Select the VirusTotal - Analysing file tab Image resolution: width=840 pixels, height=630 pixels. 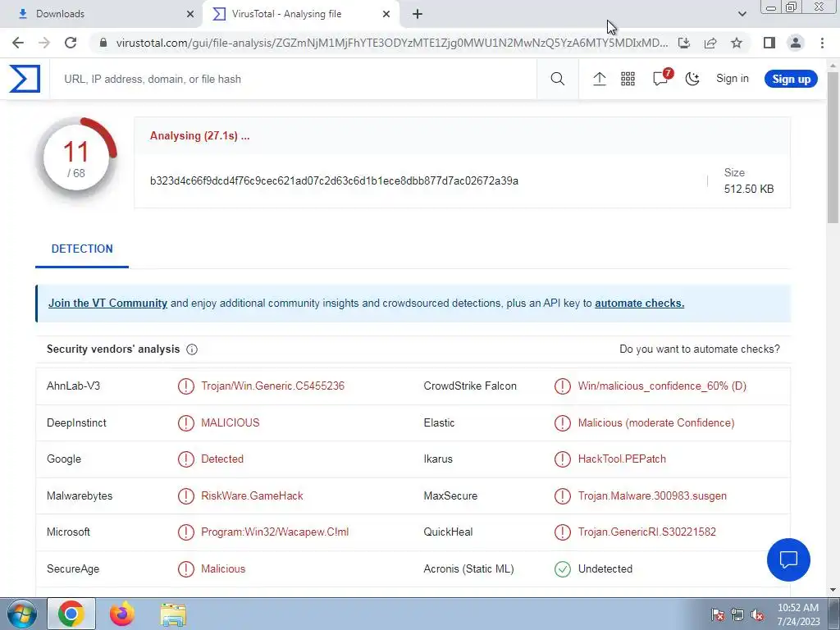[x=300, y=14]
